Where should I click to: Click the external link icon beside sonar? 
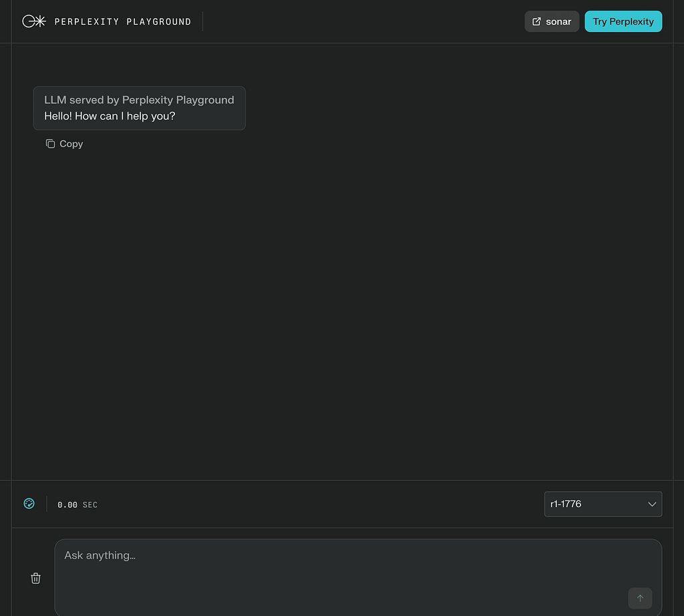tap(536, 21)
